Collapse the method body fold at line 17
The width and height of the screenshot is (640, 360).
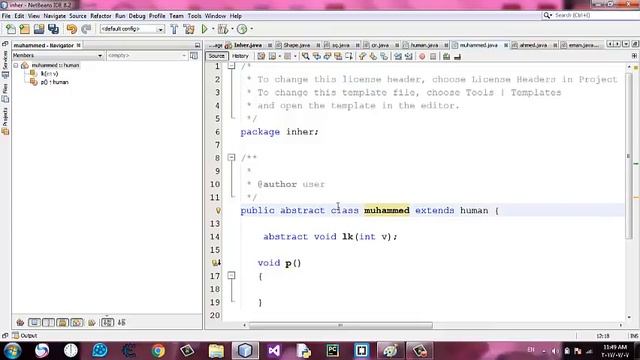(231, 276)
